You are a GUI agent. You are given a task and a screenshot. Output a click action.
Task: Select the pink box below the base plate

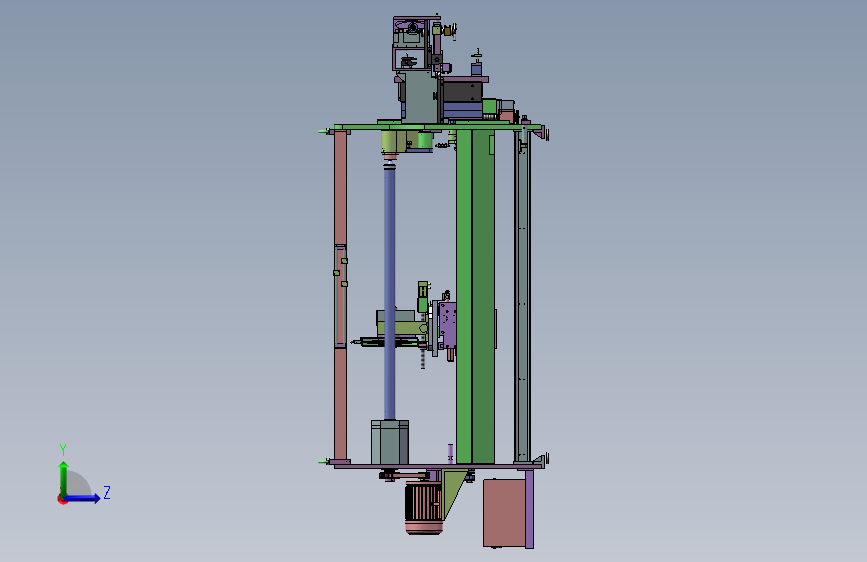[504, 513]
